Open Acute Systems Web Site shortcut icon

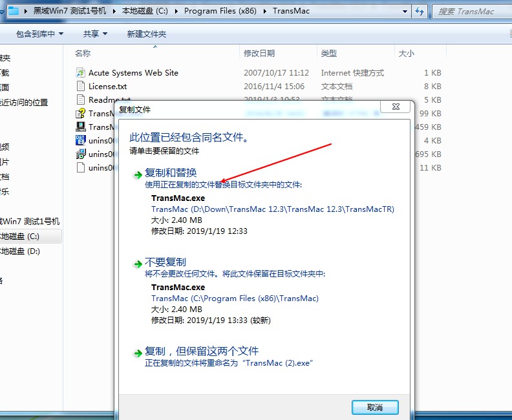coord(81,72)
